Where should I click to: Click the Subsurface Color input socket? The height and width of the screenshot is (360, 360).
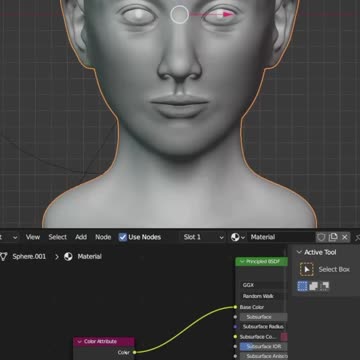(235, 337)
